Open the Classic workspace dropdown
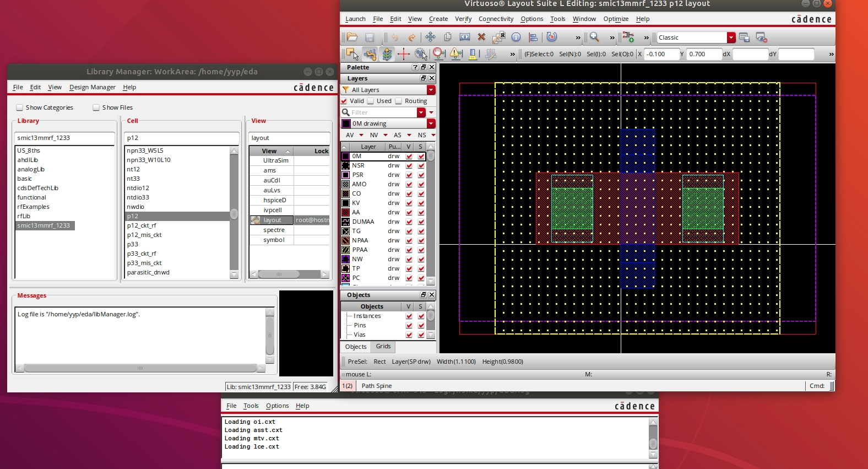This screenshot has height=469, width=868. point(731,37)
